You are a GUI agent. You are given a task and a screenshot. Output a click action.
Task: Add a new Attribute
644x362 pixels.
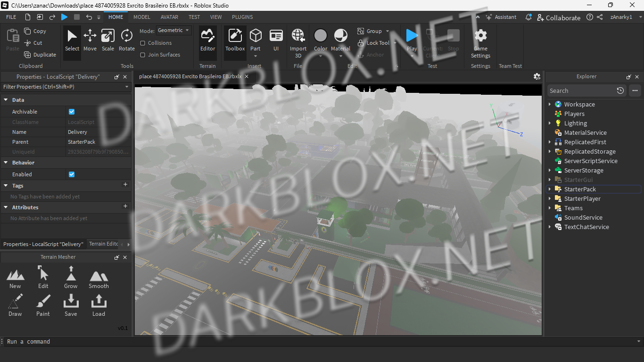coord(125,206)
